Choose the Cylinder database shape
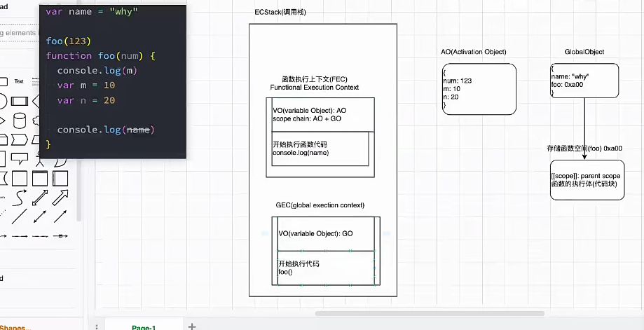Viewport: 644px width, 330px height. point(20,121)
